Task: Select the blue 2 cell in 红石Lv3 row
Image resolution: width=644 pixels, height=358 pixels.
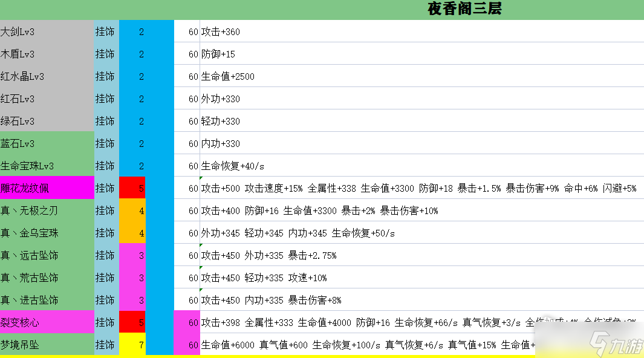Action: [132, 99]
